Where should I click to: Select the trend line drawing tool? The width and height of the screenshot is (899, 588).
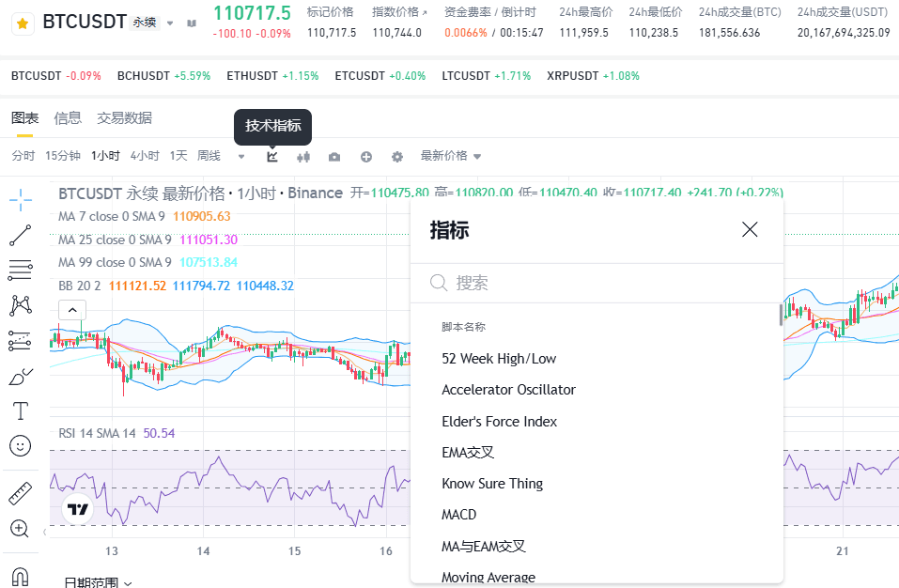[21, 235]
